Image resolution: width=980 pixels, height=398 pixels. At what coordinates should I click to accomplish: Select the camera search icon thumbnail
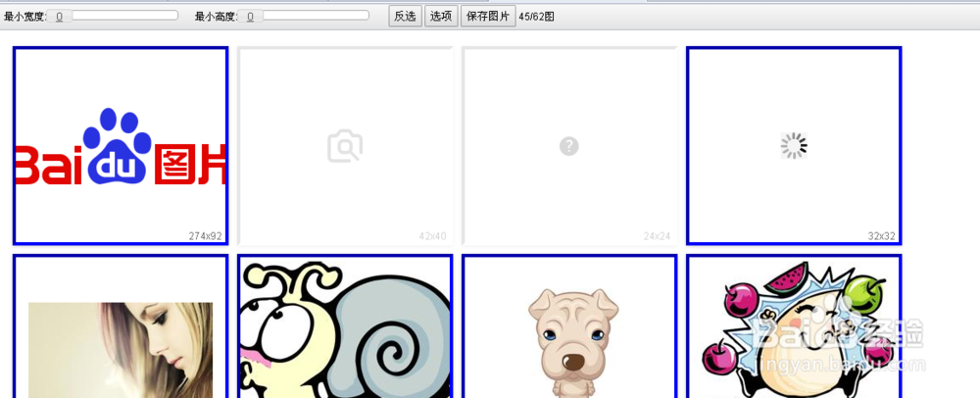pos(345,146)
